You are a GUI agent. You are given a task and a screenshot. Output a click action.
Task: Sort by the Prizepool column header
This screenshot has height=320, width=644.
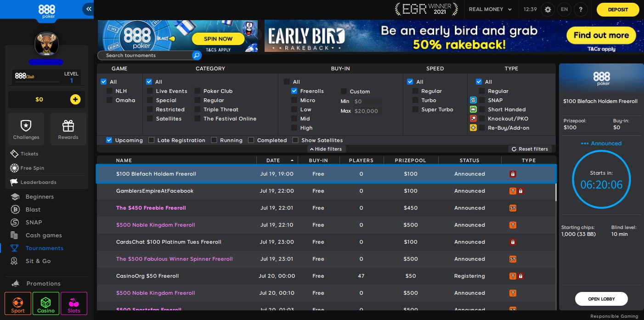tap(411, 160)
